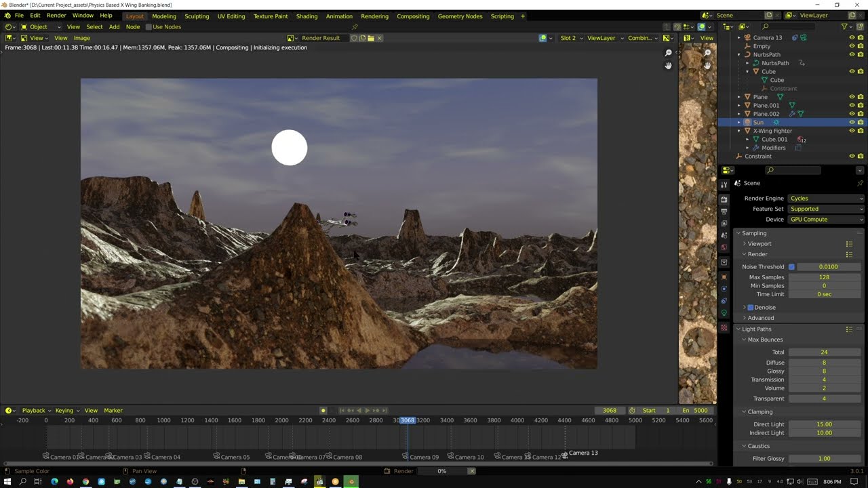This screenshot has width=868, height=488.
Task: Hide Camera 13 with its eye icon
Action: (x=852, y=37)
